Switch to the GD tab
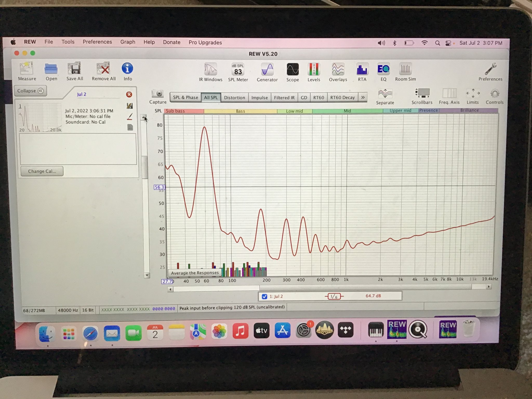532x399 pixels. [x=304, y=97]
